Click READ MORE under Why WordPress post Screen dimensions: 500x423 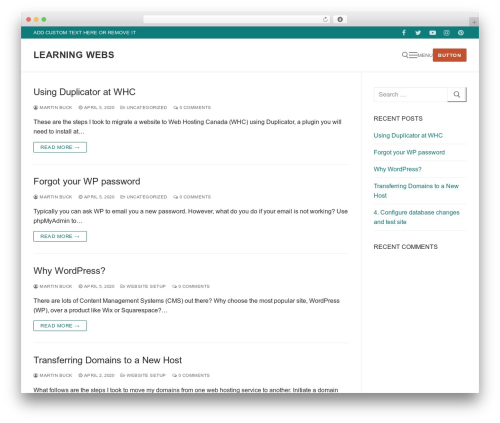pos(60,326)
